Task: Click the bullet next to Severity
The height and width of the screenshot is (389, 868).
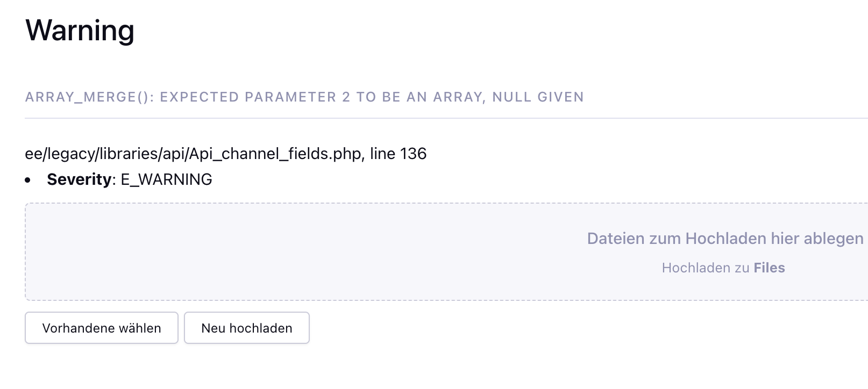Action: point(29,179)
